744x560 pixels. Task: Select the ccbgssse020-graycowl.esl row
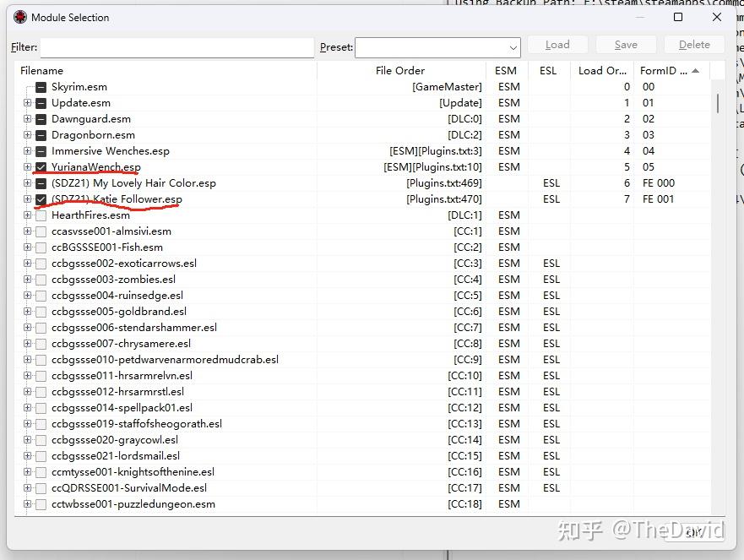[x=363, y=440]
